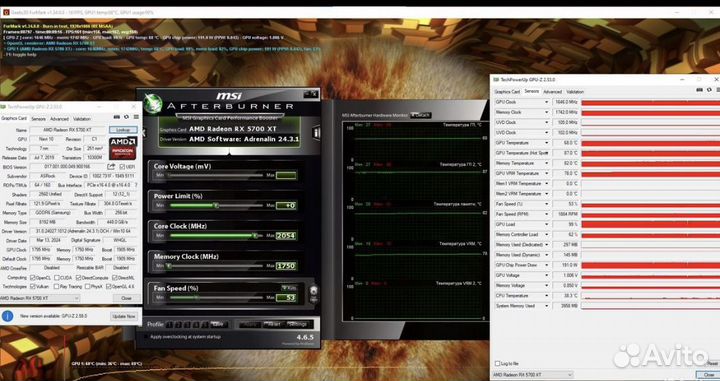The image size is (720, 381).
Task: Open Memory Clock sensor dropdown
Action: (x=546, y=112)
